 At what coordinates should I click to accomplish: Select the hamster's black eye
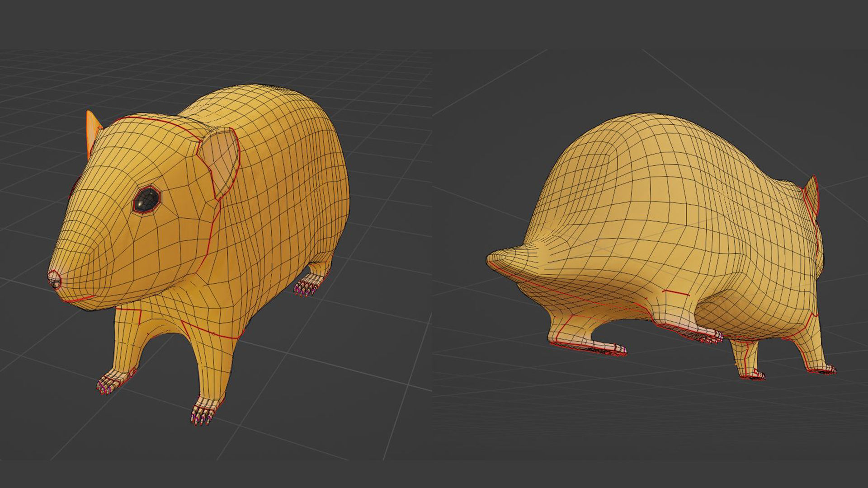147,199
